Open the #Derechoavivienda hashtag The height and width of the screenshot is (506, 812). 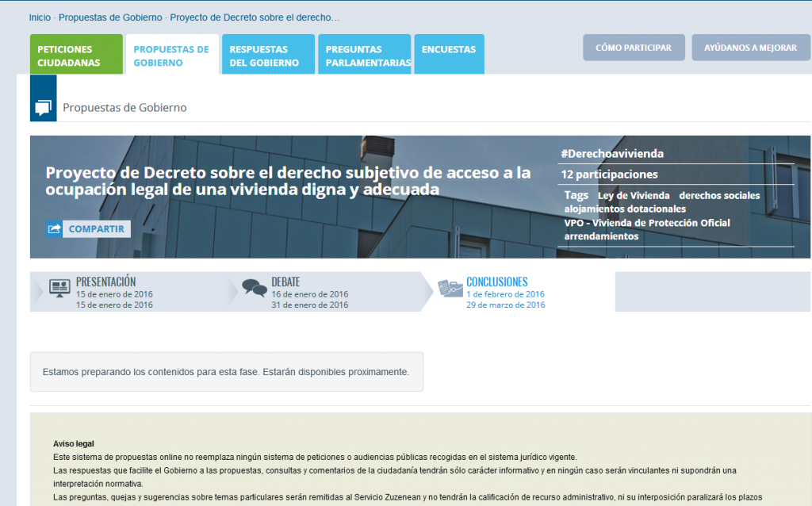[611, 153]
